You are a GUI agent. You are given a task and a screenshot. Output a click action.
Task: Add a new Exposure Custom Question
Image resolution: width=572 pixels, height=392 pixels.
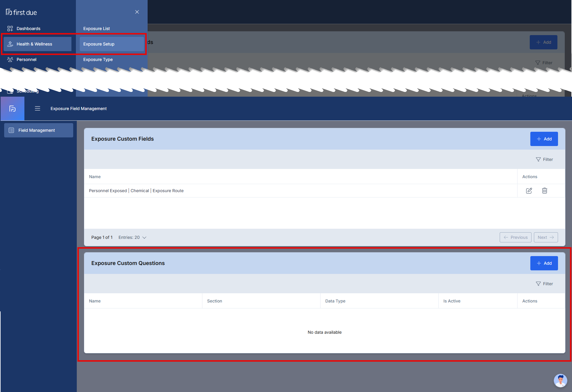[x=544, y=263]
